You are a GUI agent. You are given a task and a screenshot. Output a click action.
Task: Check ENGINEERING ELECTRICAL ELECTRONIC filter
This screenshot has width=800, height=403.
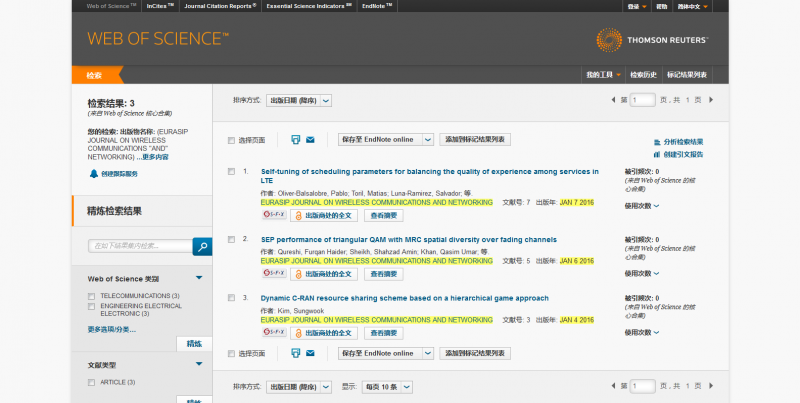point(91,307)
